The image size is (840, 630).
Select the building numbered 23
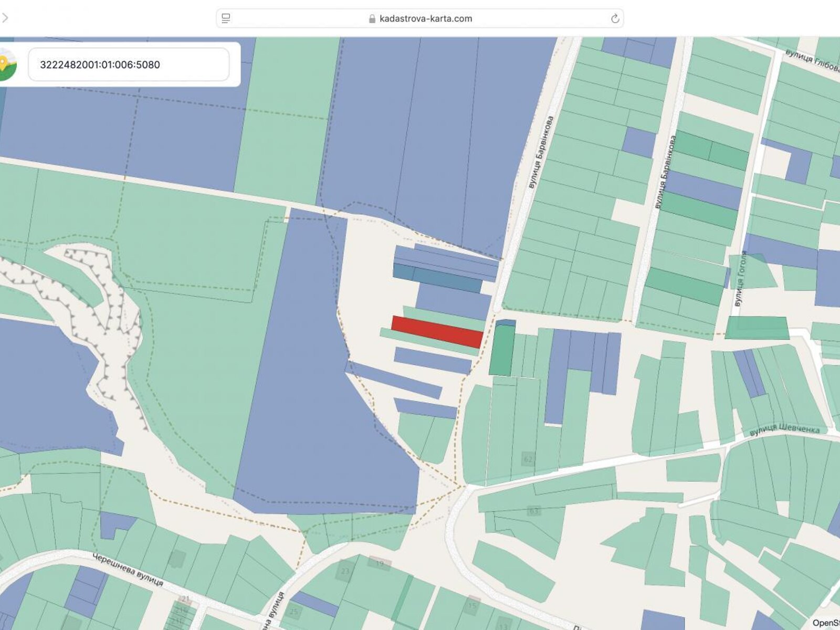click(x=345, y=571)
